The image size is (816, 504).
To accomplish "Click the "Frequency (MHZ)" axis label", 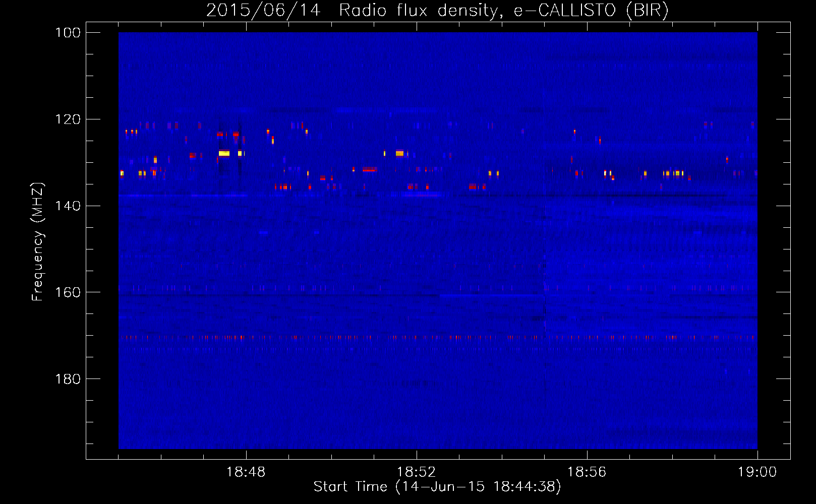I will 38,242.
